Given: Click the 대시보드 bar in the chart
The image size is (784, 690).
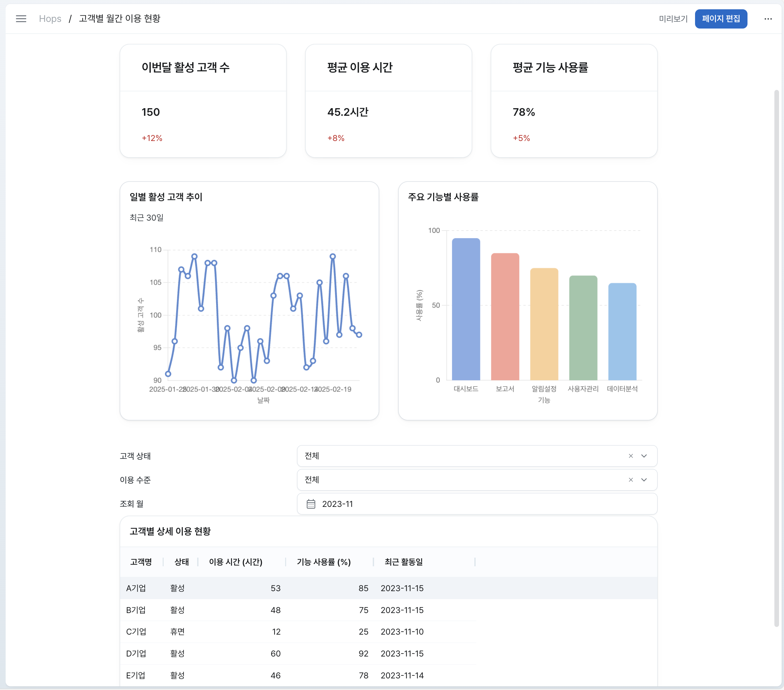Looking at the screenshot, I should pos(466,309).
